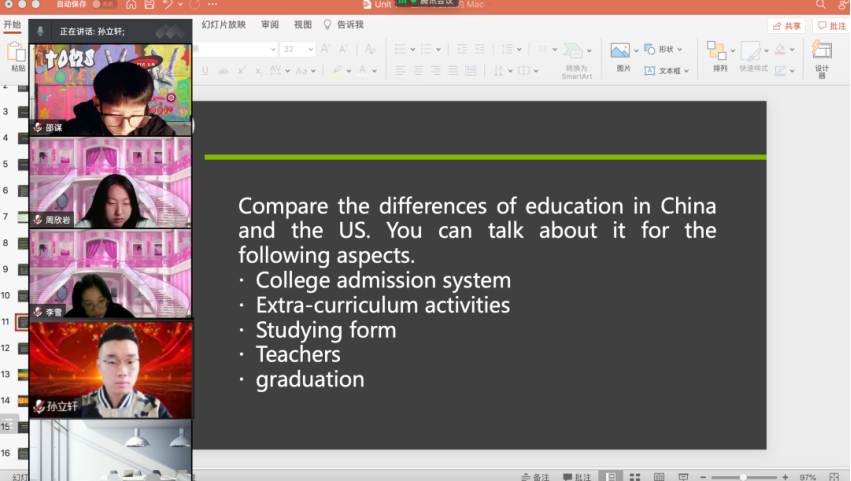This screenshot has height=481, width=851.
Task: Click the Paste (粘贴) clipboard icon
Action: pyautogui.click(x=17, y=51)
